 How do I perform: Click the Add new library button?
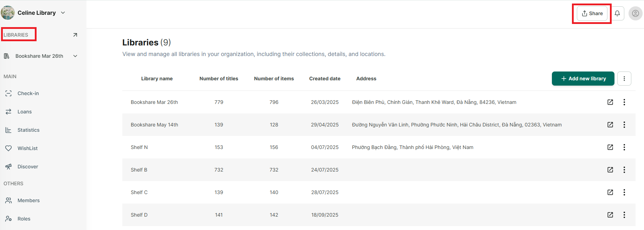click(583, 79)
